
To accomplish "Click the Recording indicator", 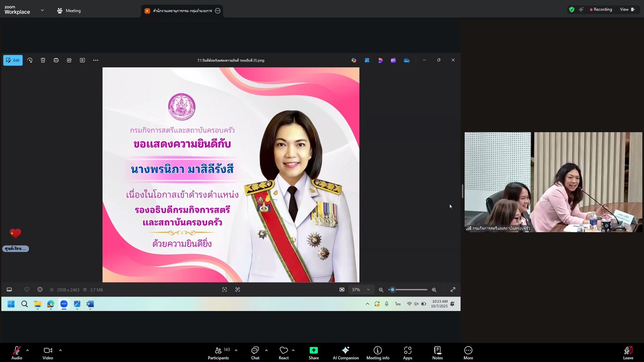I will click(x=601, y=9).
